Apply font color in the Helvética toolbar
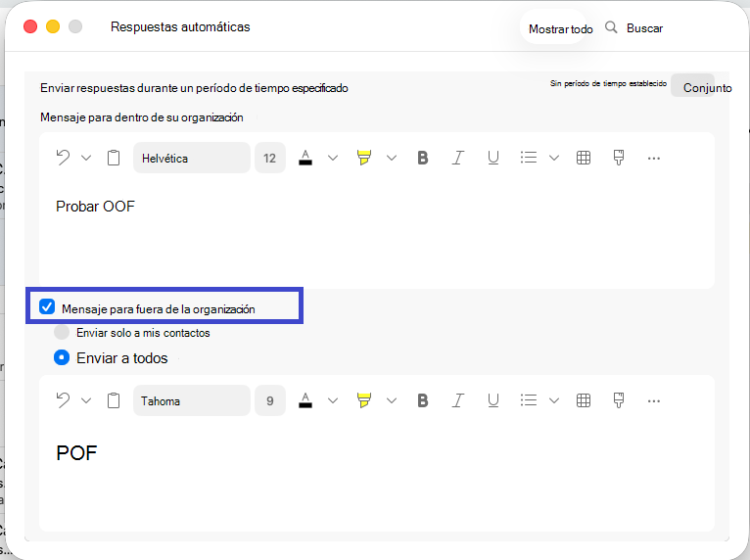 (x=305, y=158)
